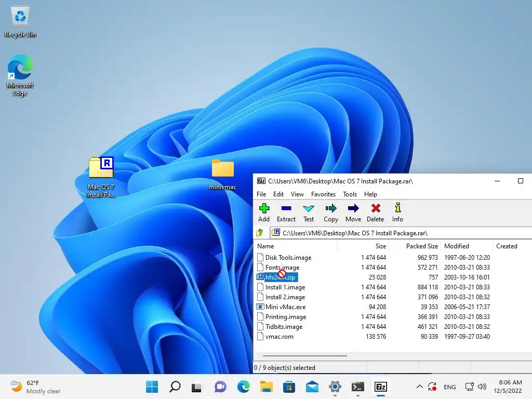This screenshot has width=532, height=399.
Task: Click the Windows Update tray icon
Action: (432, 387)
